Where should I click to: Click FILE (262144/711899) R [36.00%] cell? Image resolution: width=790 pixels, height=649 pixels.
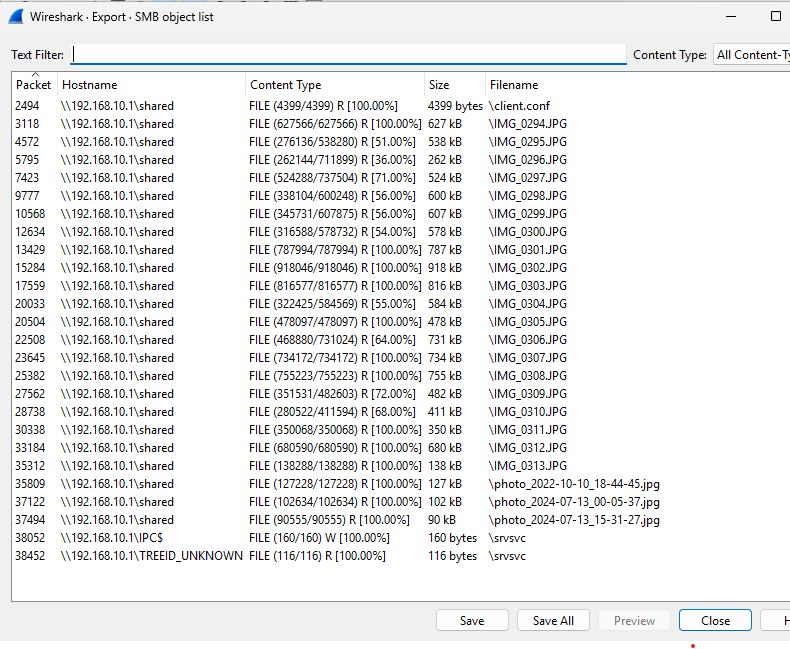tap(333, 160)
